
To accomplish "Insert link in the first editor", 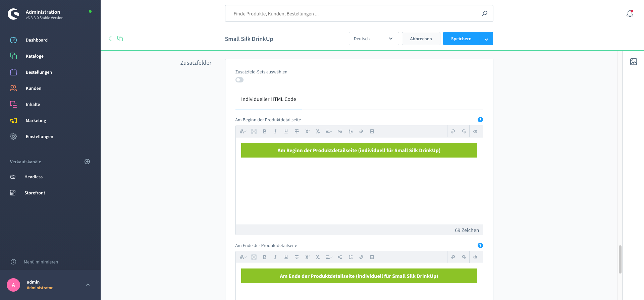I will coord(361,131).
